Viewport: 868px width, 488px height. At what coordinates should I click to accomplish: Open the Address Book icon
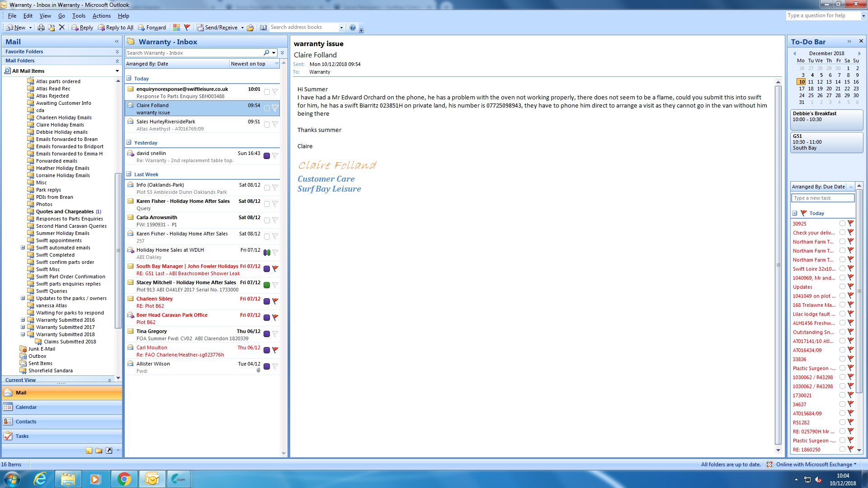[264, 28]
